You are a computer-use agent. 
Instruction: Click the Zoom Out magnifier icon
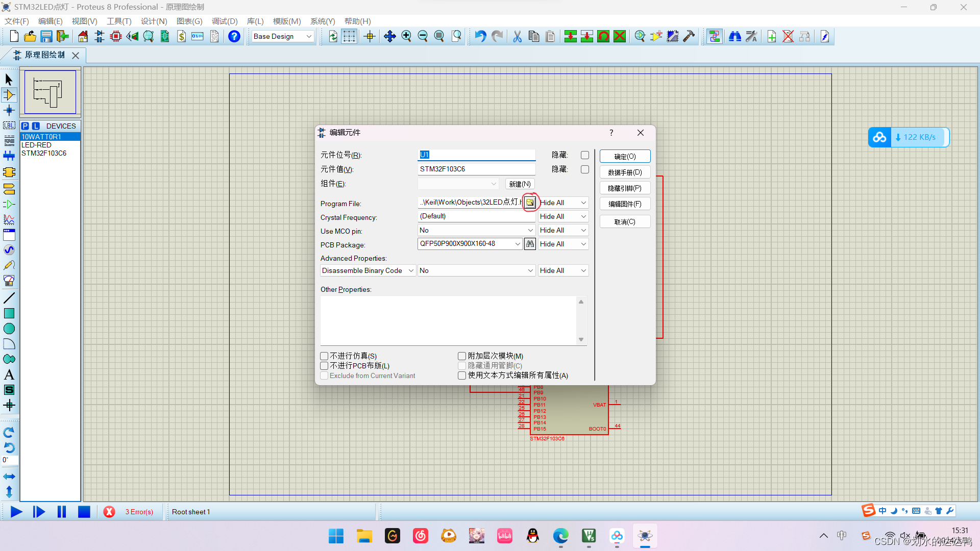423,36
